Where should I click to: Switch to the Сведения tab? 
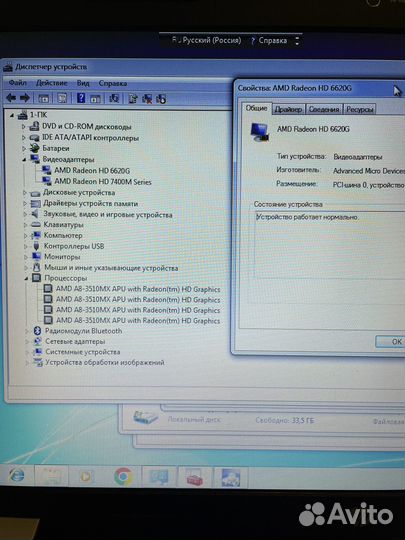[x=324, y=110]
